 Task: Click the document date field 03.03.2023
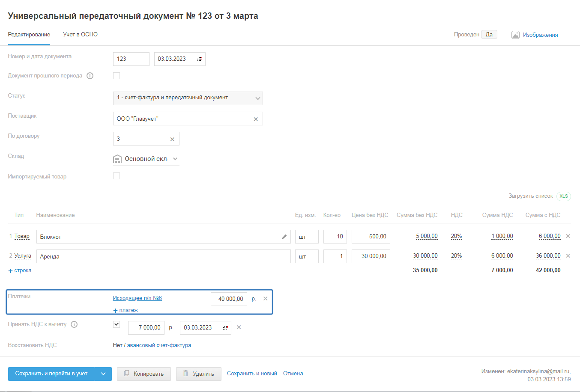(x=180, y=59)
